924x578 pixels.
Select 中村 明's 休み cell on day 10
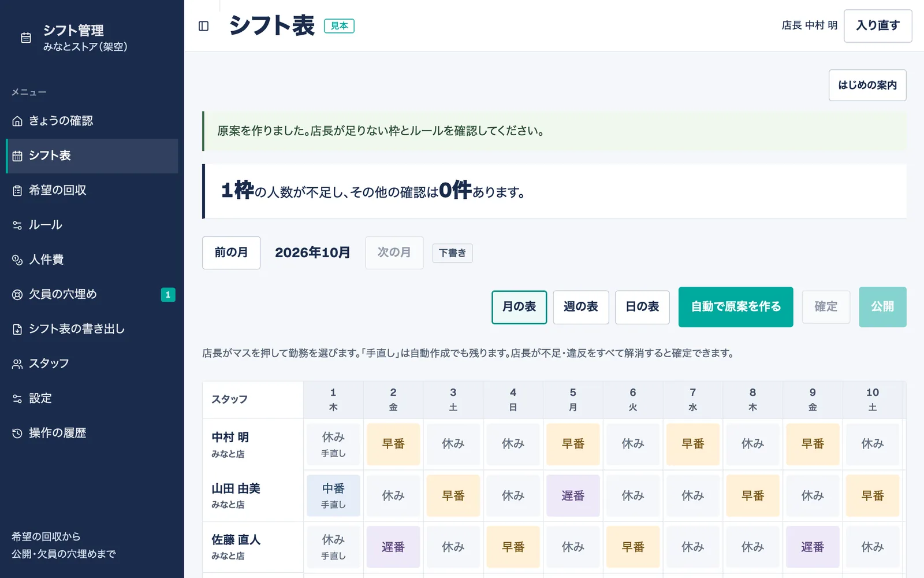[873, 444]
